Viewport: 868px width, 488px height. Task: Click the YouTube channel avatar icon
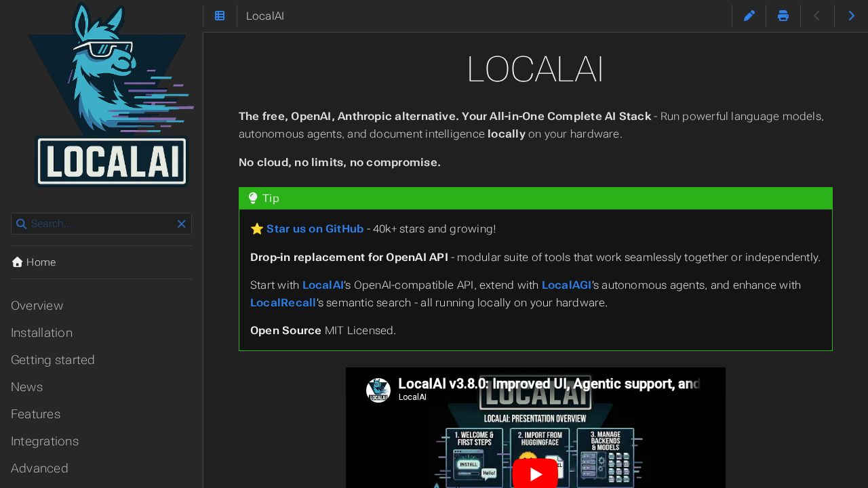point(378,390)
